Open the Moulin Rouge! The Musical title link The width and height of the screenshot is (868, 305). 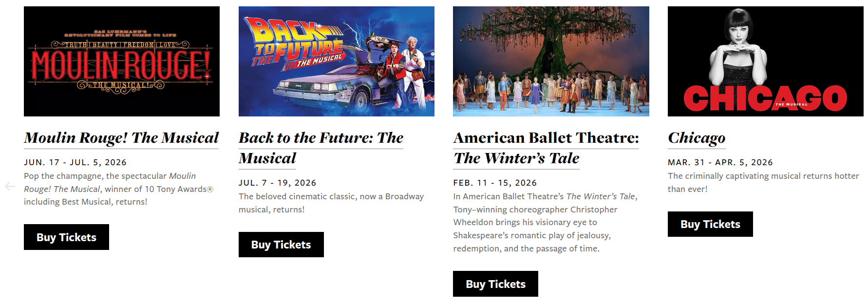[x=121, y=138]
